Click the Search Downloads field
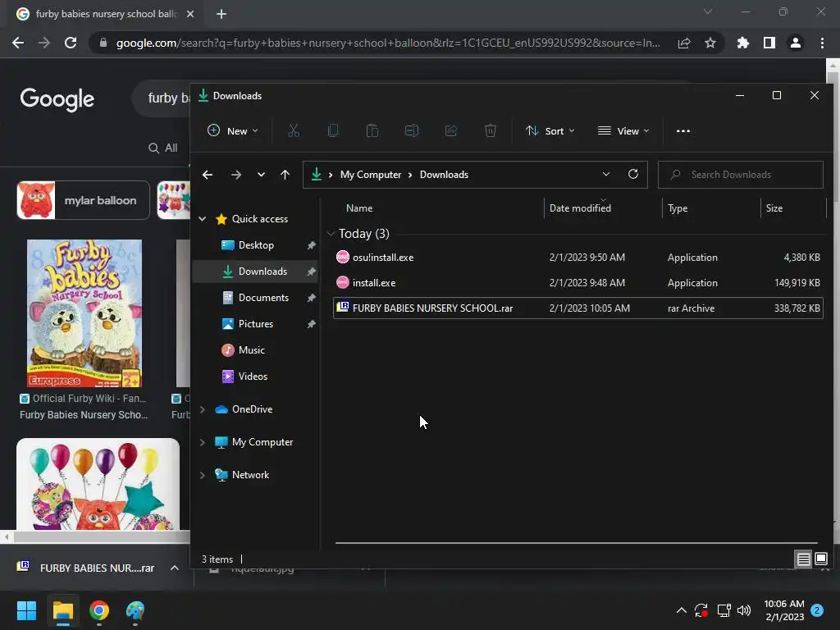 pos(741,175)
